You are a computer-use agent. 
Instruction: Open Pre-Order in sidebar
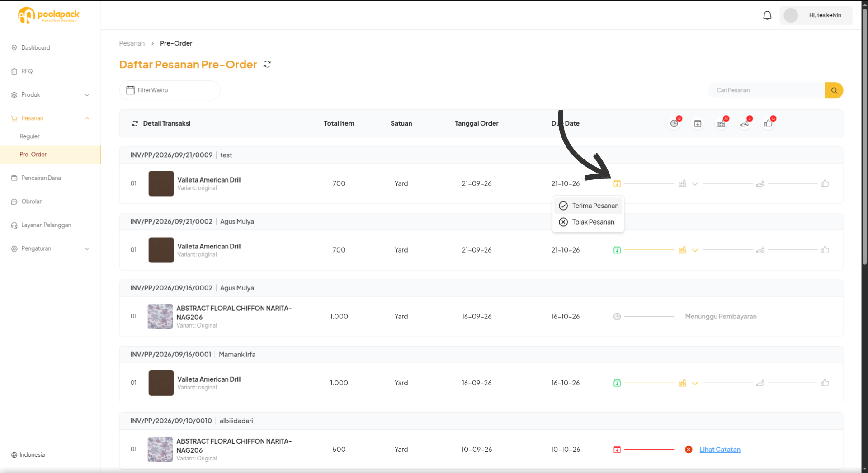pos(50,155)
